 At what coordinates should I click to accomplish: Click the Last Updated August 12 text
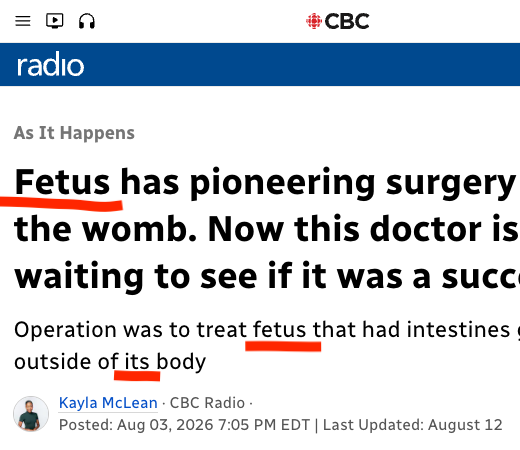(x=413, y=425)
